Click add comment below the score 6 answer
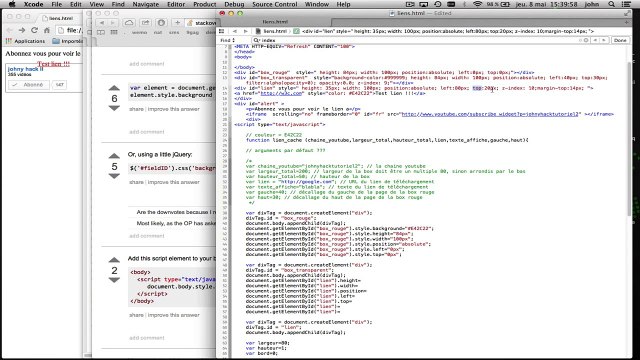 pos(147,132)
